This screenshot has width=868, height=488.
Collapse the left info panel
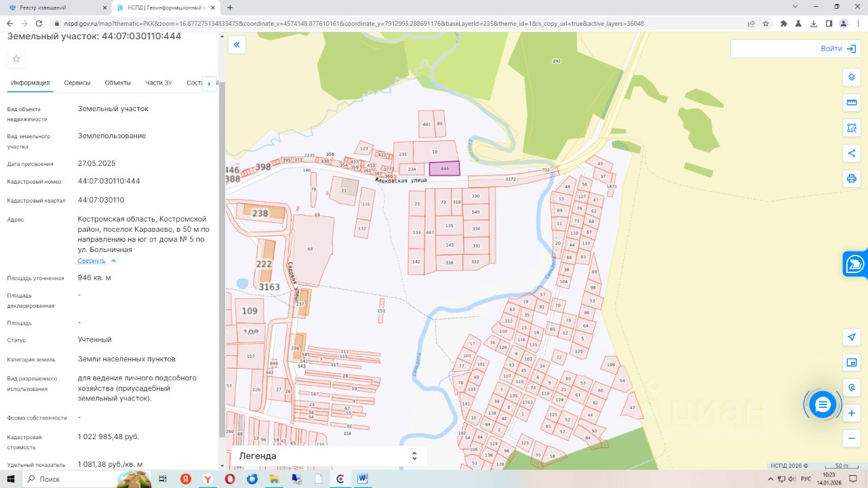click(237, 45)
